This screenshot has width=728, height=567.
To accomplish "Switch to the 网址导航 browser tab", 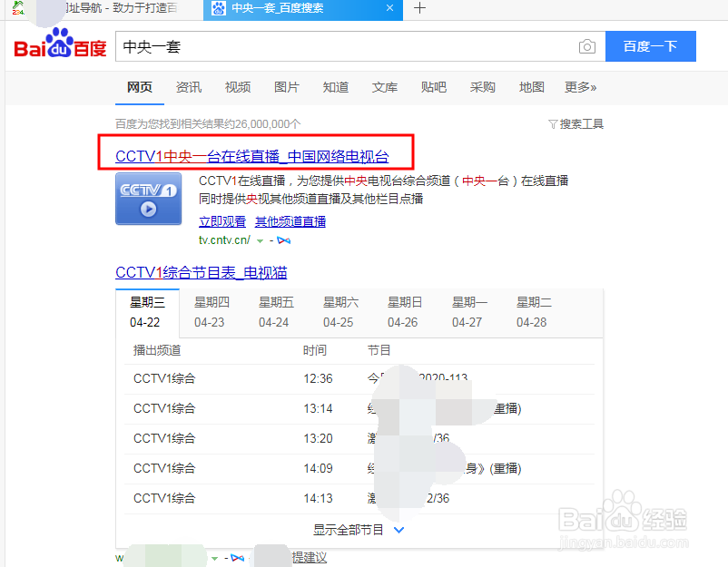I will (x=103, y=8).
